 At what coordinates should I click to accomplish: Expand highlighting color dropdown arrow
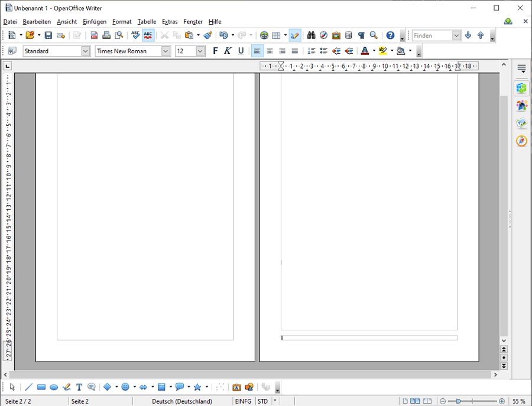(x=392, y=51)
